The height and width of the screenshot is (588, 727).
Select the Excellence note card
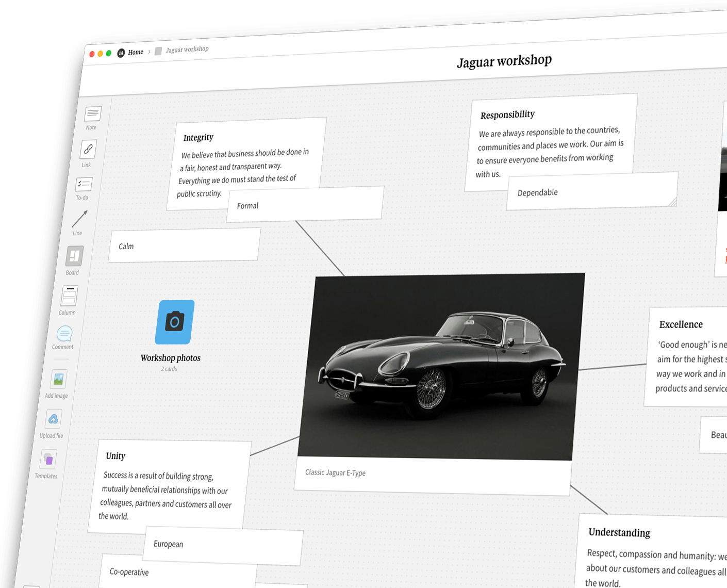click(687, 357)
